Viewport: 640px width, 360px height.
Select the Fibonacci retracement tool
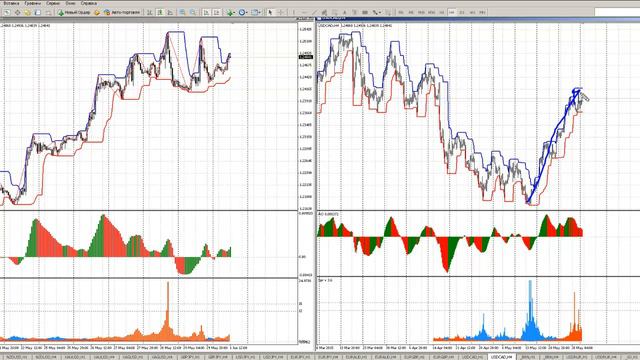pos(335,13)
